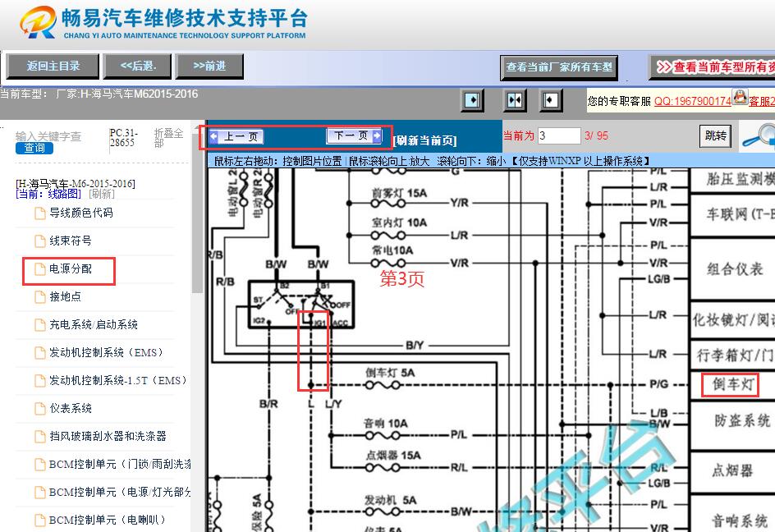Click the 组合仪表 label in the diagram

pyautogui.click(x=735, y=269)
